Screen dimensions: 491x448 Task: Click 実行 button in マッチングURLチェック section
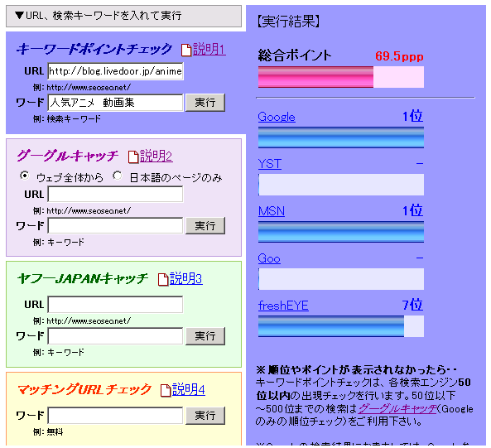pyautogui.click(x=205, y=416)
